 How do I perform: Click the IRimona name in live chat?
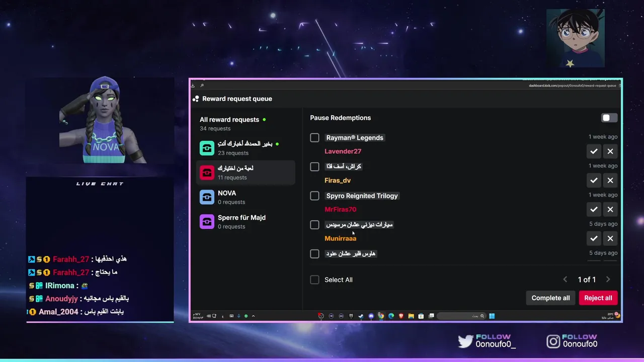59,286
